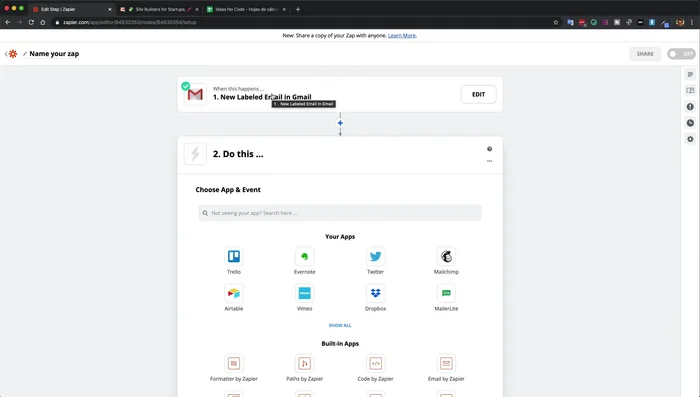This screenshot has height=397, width=700.
Task: Choose the Twitter app icon
Action: [375, 256]
